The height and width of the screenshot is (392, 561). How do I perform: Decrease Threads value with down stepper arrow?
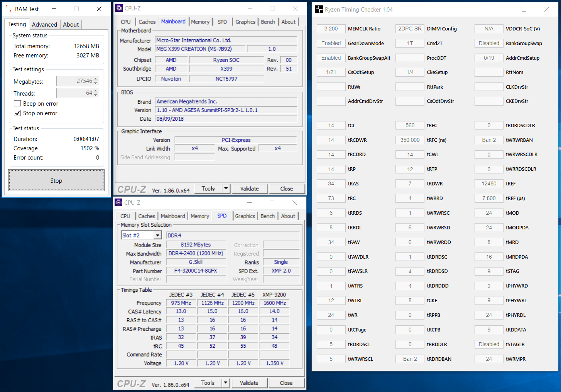96,95
